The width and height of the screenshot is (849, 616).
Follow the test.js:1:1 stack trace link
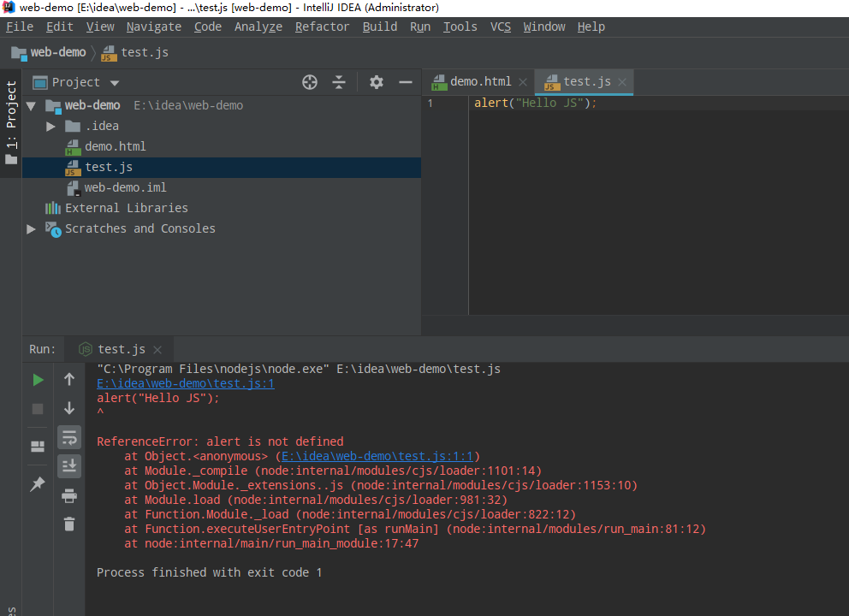point(377,456)
